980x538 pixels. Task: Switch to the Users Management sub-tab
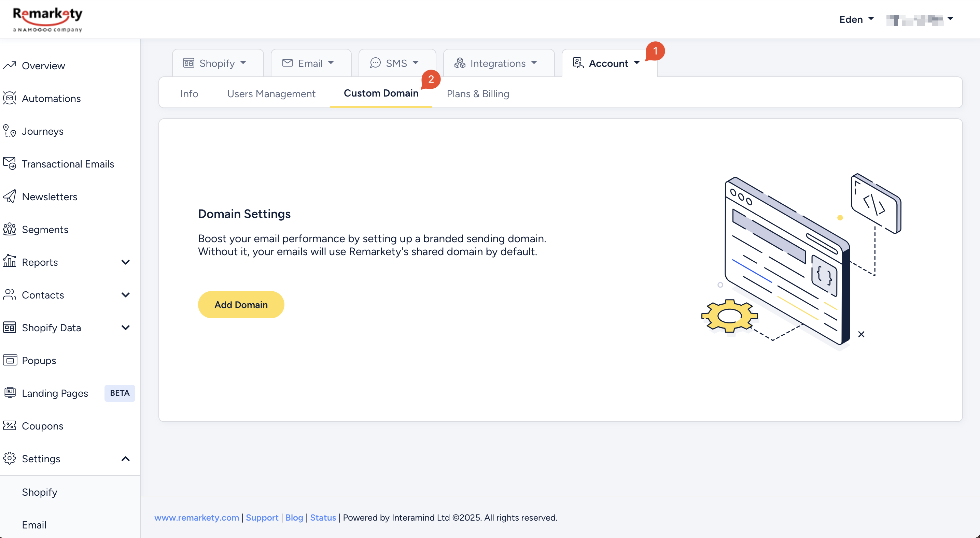[x=271, y=93]
